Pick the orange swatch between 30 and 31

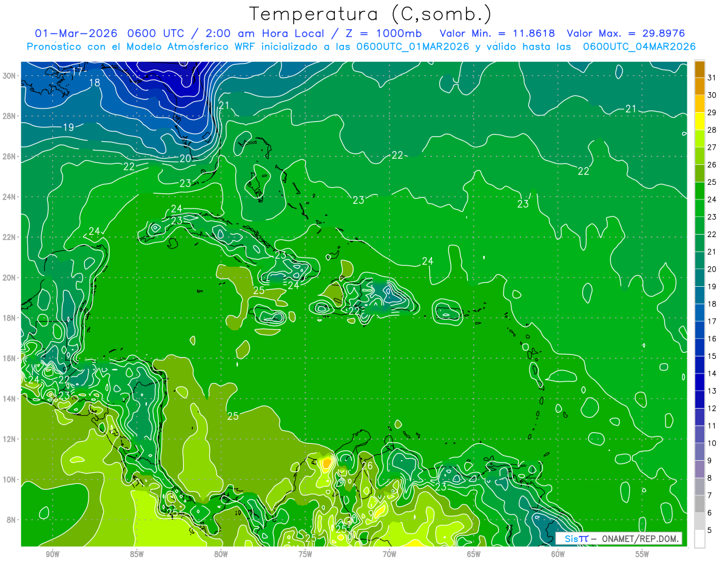[699, 86]
